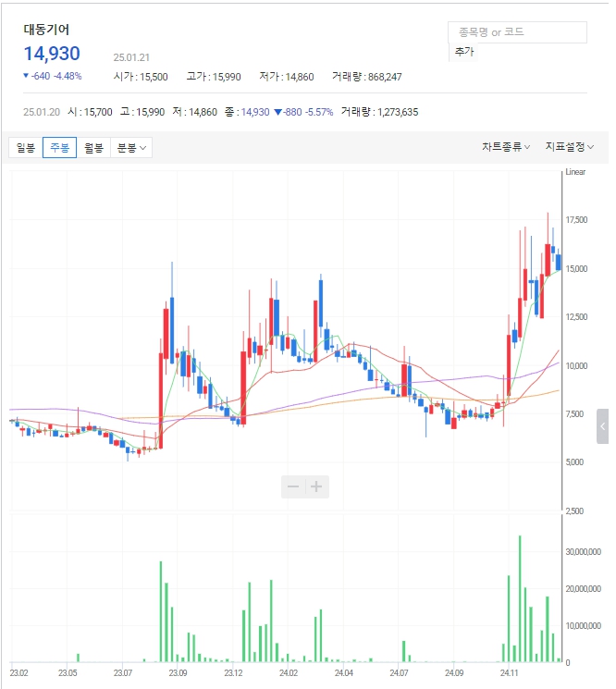Click the 저가:14,860 low price text
This screenshot has width=616, height=689.
click(x=287, y=77)
